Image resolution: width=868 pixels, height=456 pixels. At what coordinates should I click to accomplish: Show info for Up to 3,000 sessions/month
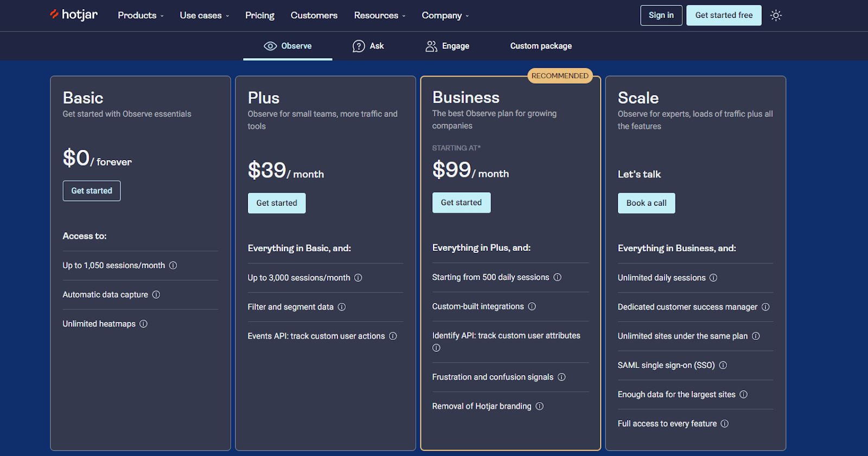coord(358,278)
